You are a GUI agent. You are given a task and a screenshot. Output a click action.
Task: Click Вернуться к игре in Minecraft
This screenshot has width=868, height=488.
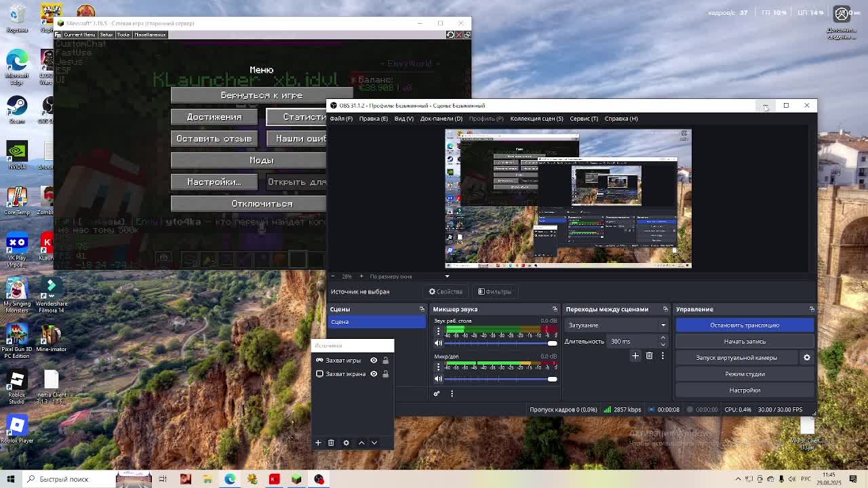[x=261, y=96]
